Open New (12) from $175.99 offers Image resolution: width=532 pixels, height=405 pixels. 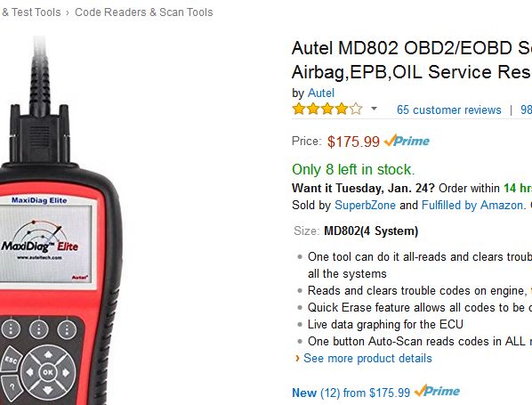pyautogui.click(x=351, y=393)
